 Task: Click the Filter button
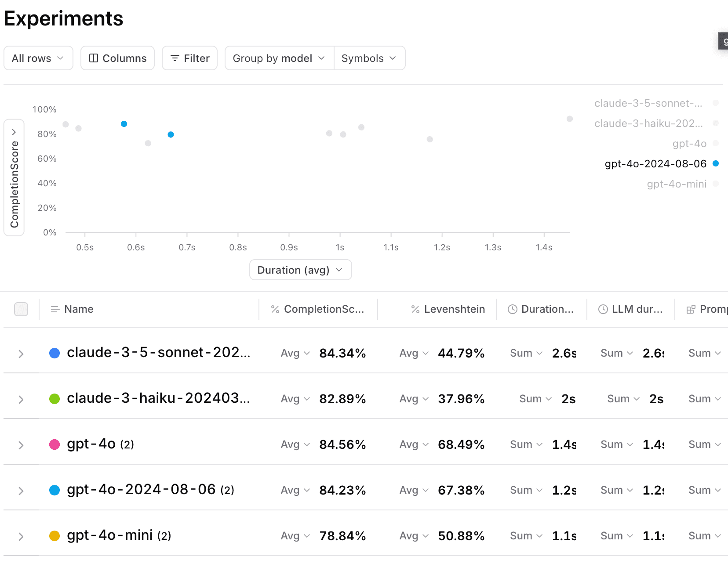(x=189, y=58)
